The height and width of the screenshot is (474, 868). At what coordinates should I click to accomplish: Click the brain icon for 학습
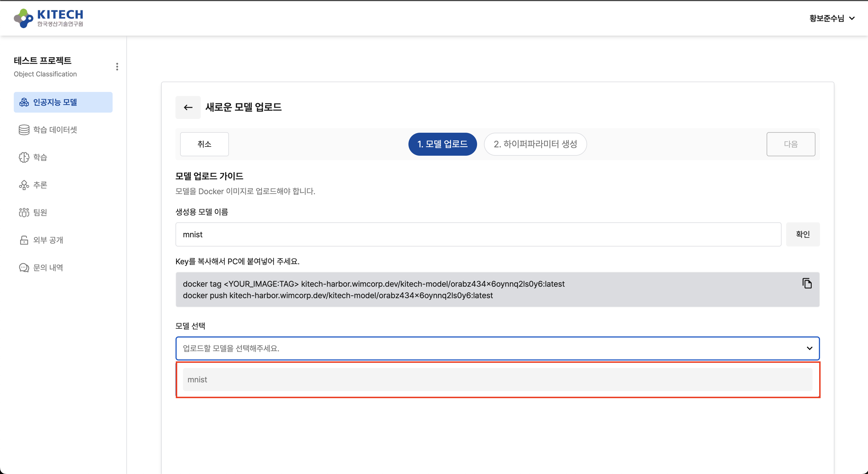click(x=24, y=157)
